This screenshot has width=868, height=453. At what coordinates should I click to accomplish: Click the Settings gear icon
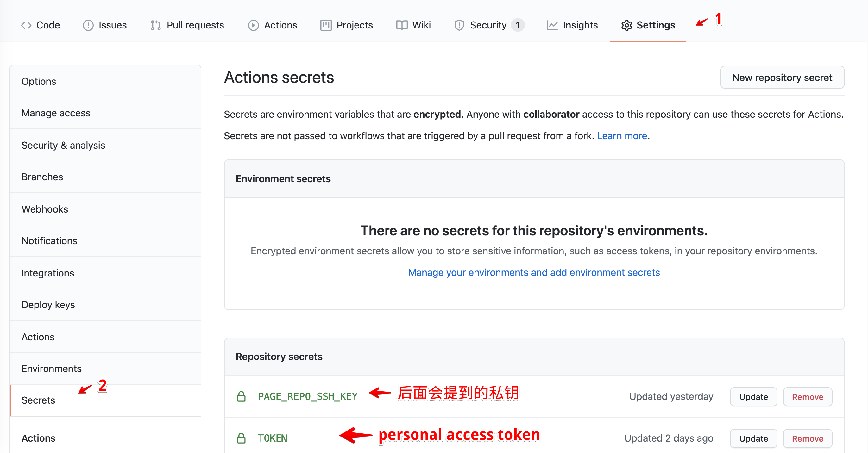coord(626,25)
